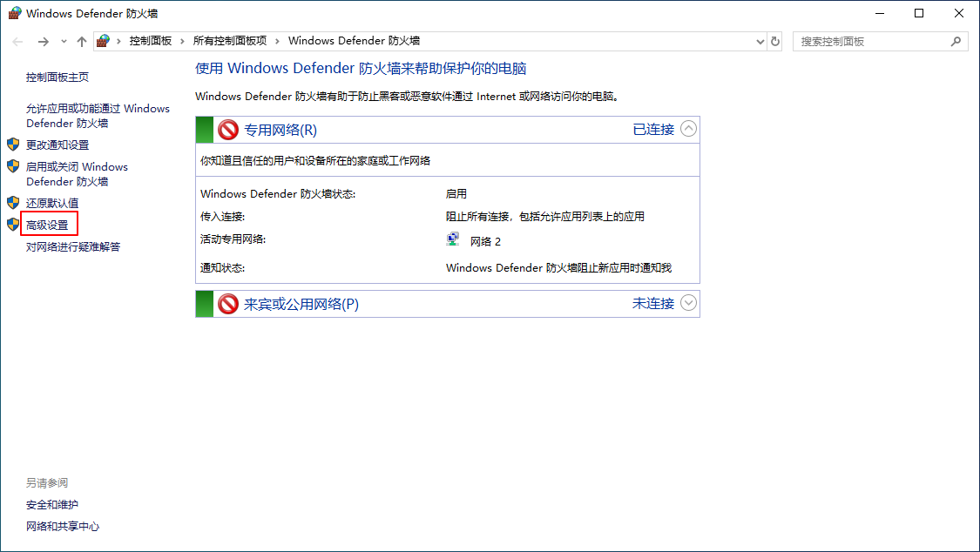Click the 启用 firewall state value
Viewport: 980px width, 552px height.
point(456,194)
